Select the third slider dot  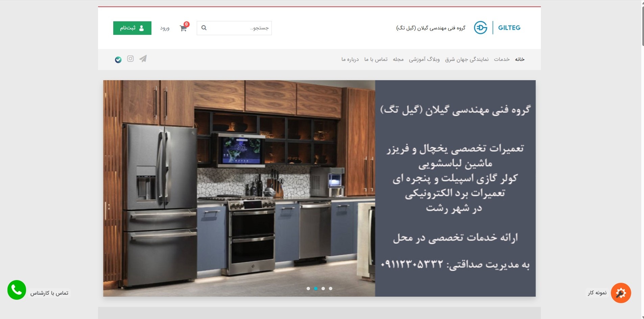pos(323,289)
